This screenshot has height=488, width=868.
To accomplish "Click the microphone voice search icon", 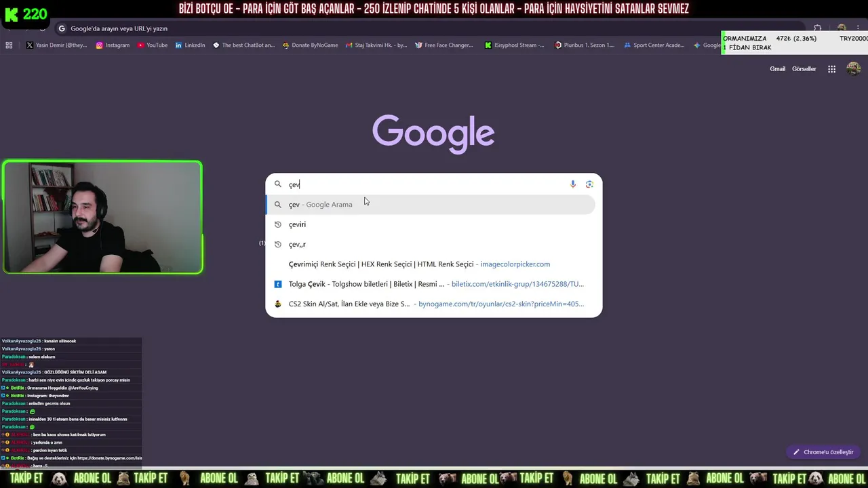I will point(573,184).
